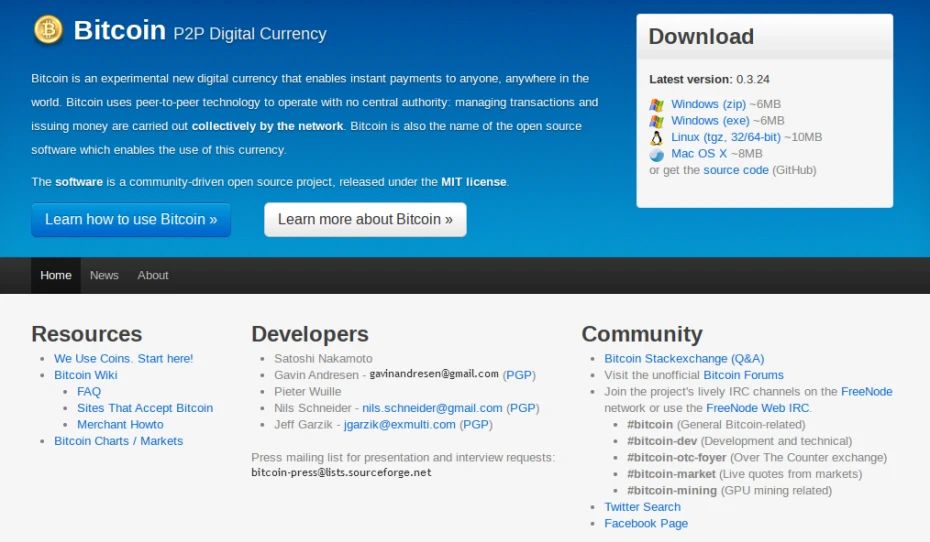930x542 pixels.
Task: Download the Mac OS X version
Action: (x=699, y=154)
